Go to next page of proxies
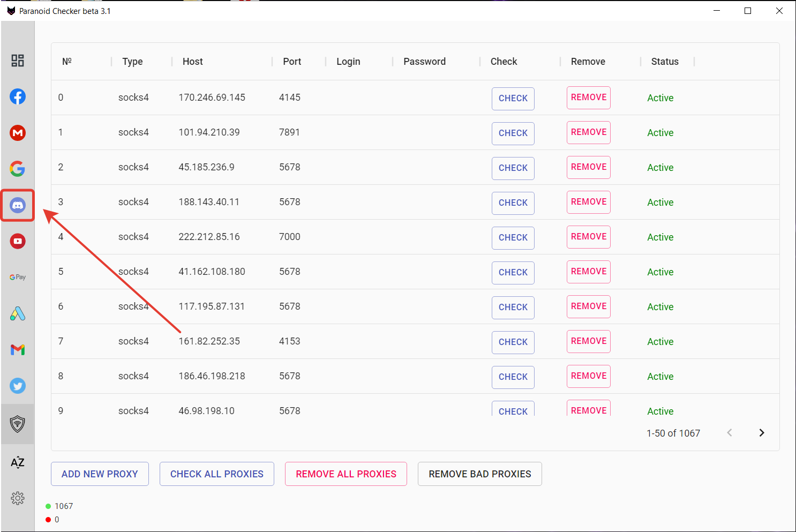The width and height of the screenshot is (796, 532). (762, 433)
